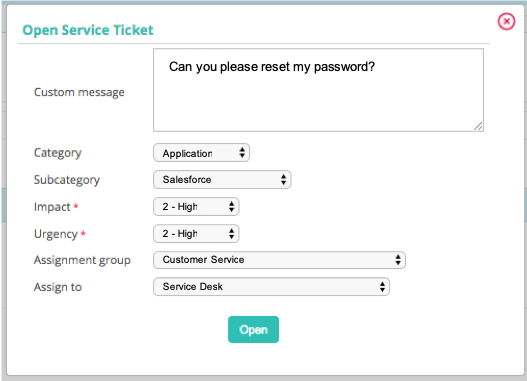527x381 pixels.
Task: Click the Open Service Ticket title heading
Action: [x=88, y=30]
